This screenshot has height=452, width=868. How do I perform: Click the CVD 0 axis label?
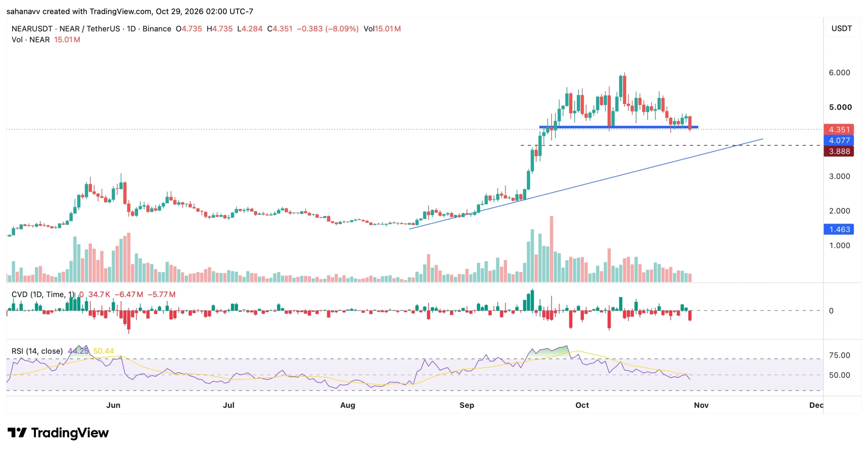pyautogui.click(x=831, y=310)
